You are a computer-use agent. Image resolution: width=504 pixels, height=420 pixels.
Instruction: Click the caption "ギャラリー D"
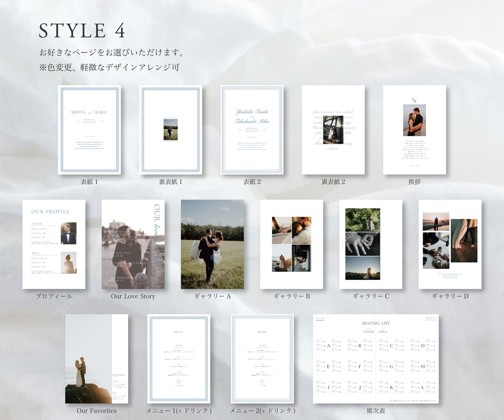(450, 296)
